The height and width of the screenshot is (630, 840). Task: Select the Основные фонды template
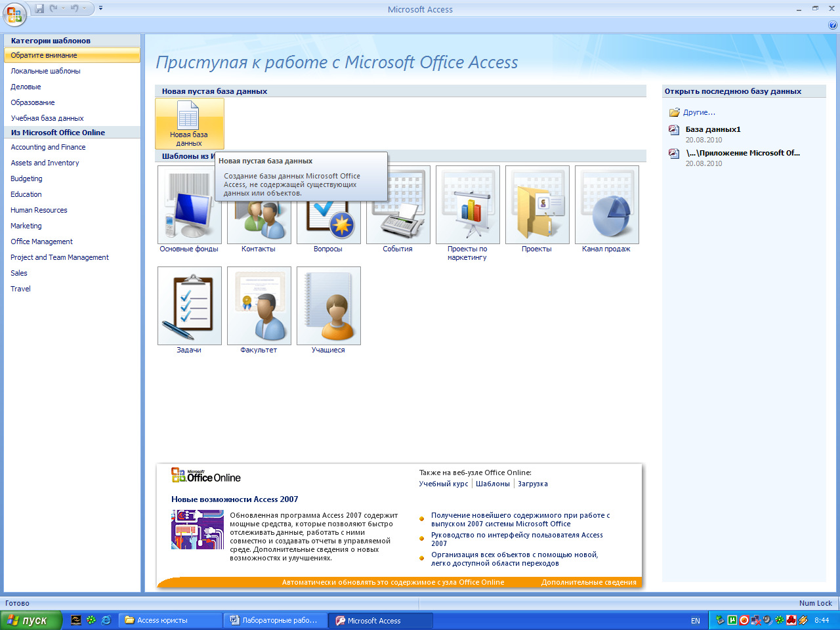[x=189, y=209]
